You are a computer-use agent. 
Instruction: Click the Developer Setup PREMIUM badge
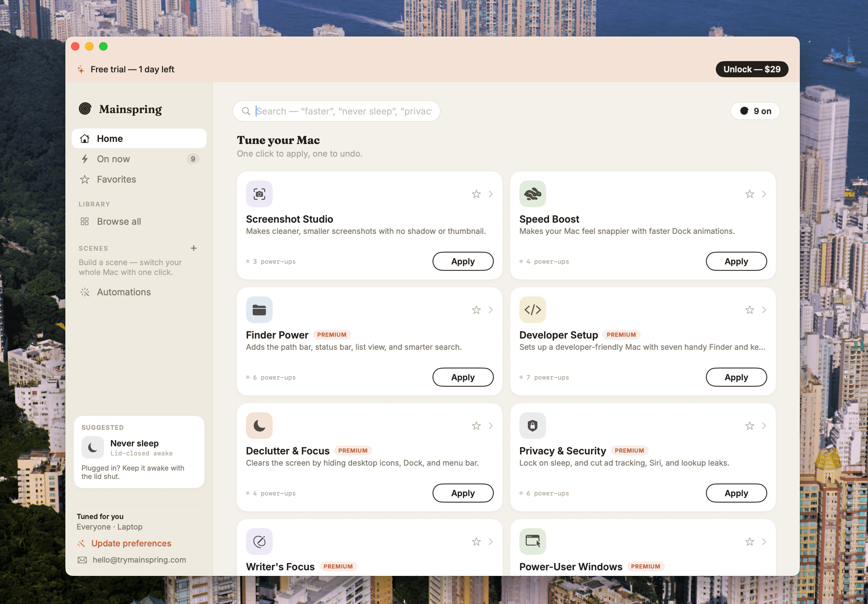pos(621,335)
